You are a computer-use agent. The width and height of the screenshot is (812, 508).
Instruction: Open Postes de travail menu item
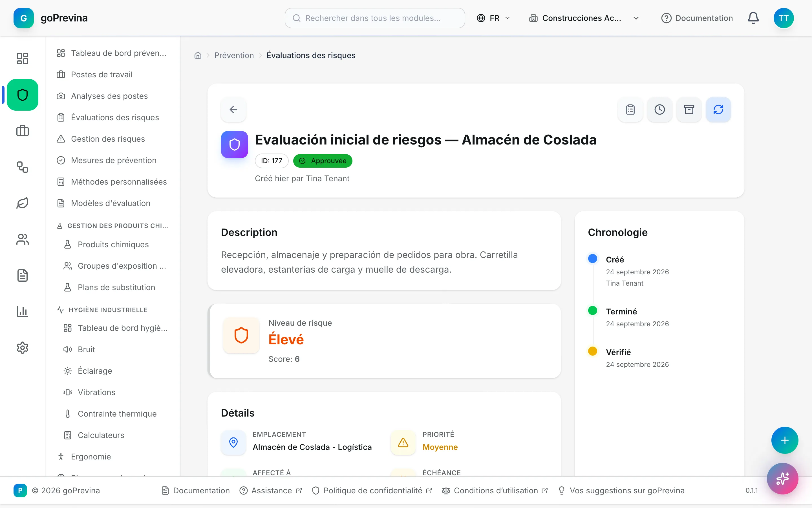[113, 75]
